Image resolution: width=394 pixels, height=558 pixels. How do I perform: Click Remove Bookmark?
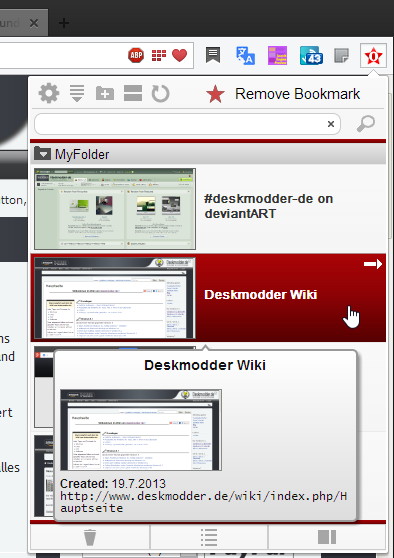(x=283, y=94)
